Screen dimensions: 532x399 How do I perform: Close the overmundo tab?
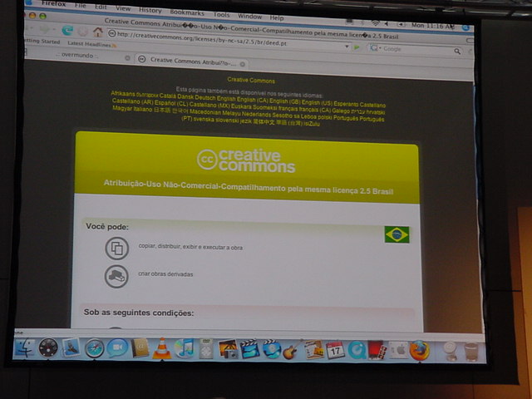coord(127,58)
